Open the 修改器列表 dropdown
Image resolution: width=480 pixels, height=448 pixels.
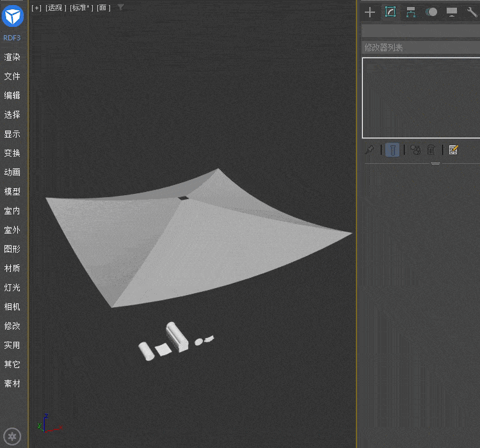tap(420, 47)
